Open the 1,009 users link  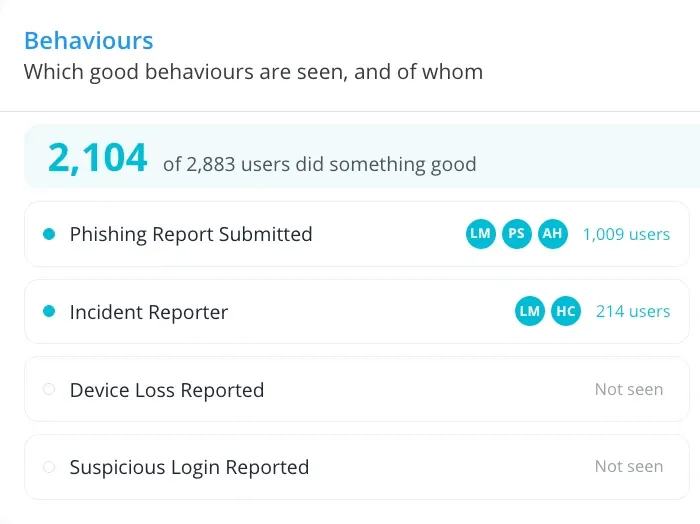pos(626,234)
